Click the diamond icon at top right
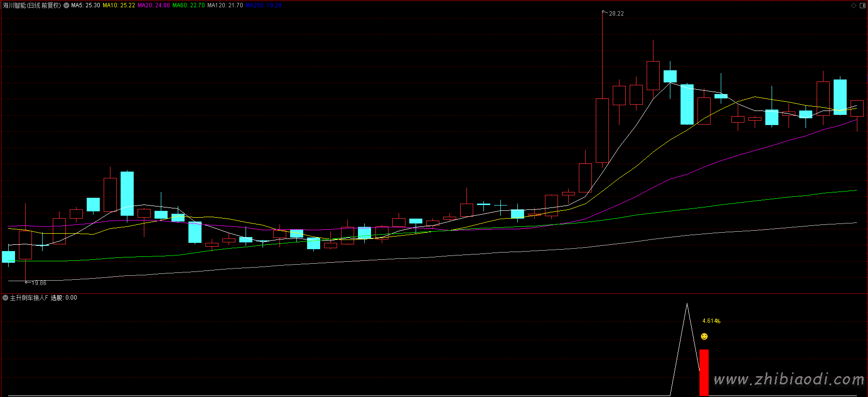The image size is (868, 397). click(853, 5)
